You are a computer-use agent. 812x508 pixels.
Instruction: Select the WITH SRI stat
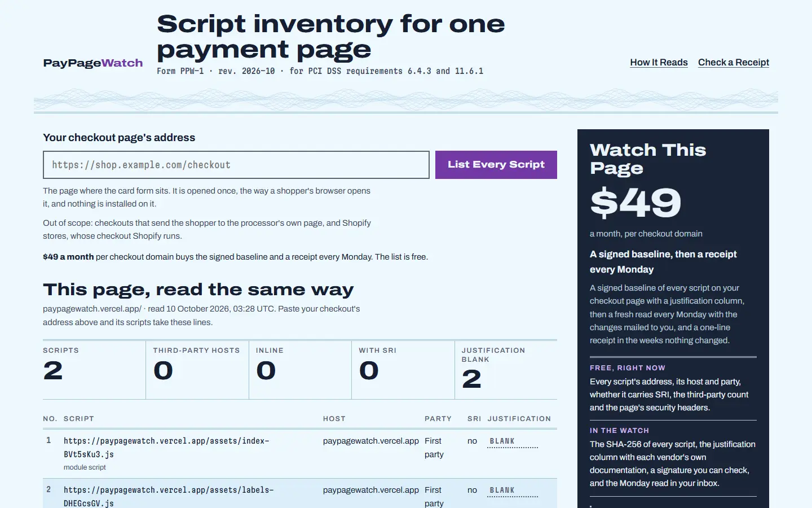403,369
